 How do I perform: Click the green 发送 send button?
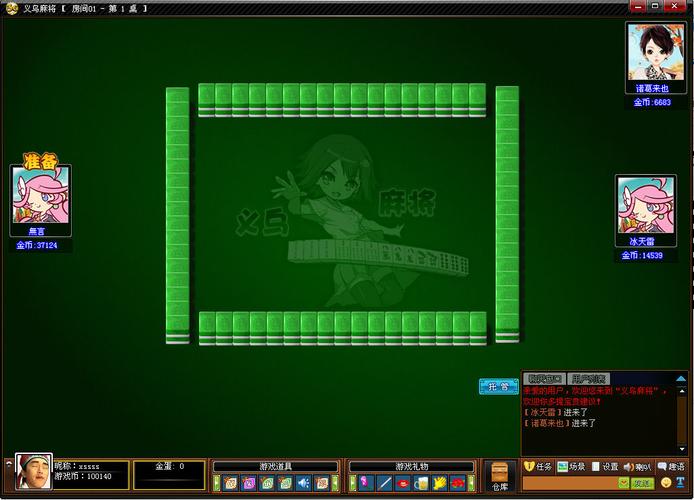(642, 483)
